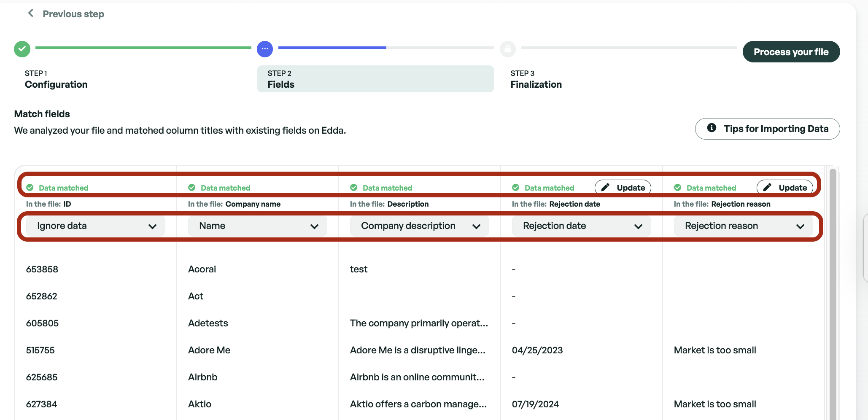
Task: Click the pencil icon in Rejection reason Update button
Action: click(767, 187)
